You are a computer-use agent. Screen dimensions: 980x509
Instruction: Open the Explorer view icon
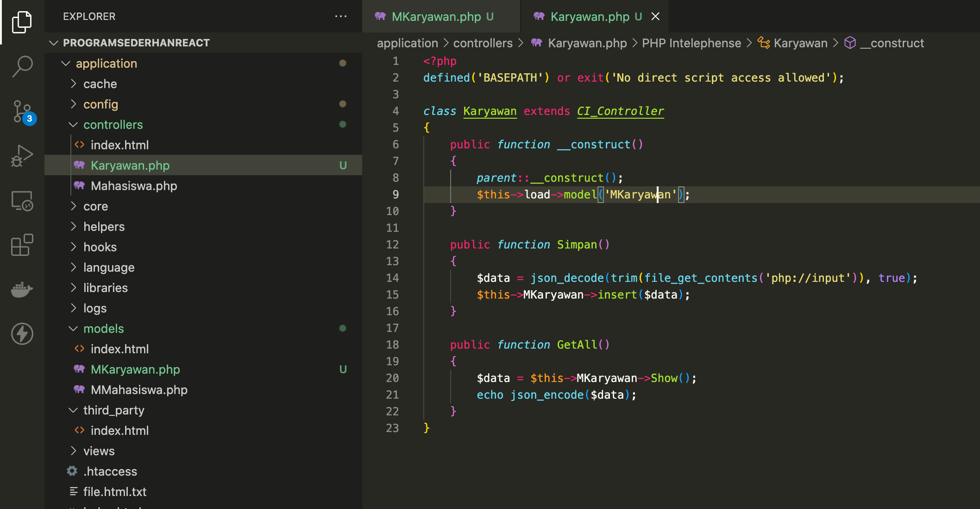(22, 22)
